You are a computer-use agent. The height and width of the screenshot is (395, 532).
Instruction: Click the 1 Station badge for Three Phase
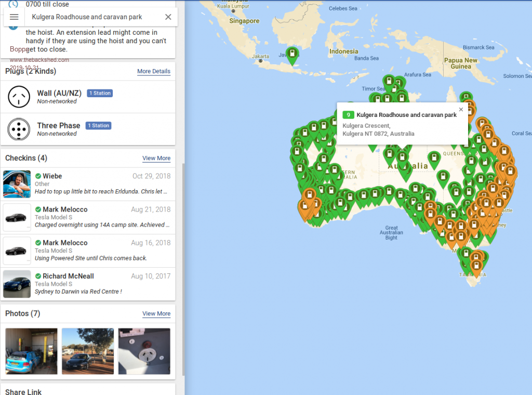(98, 126)
